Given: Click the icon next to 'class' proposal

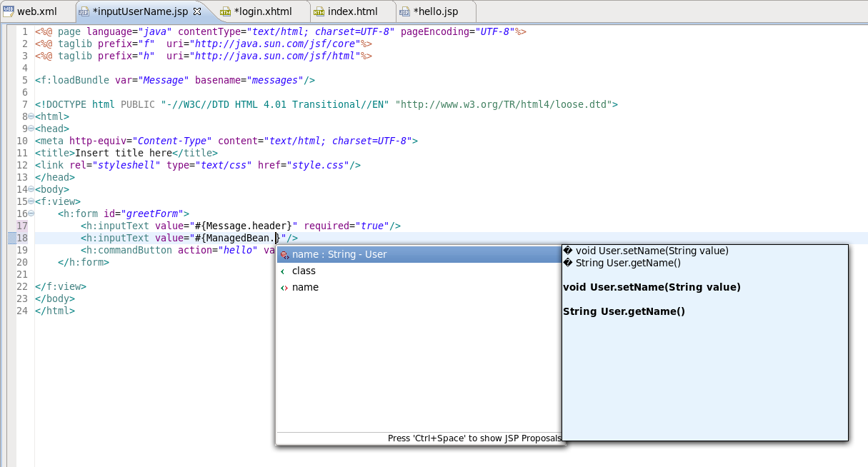Looking at the screenshot, I should tap(284, 271).
